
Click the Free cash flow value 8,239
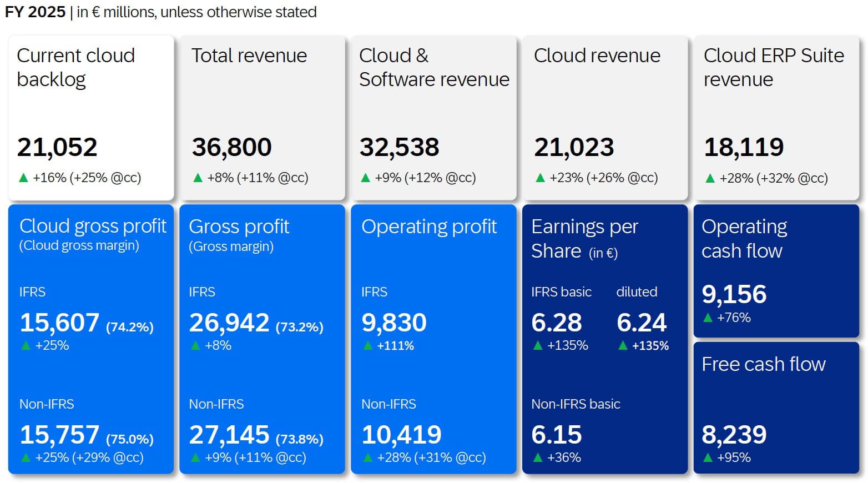point(734,435)
